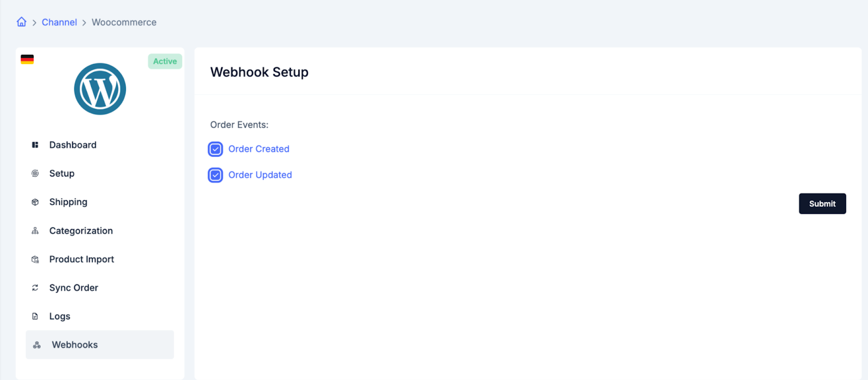Click the Order Created label
The image size is (868, 380).
pyautogui.click(x=259, y=149)
